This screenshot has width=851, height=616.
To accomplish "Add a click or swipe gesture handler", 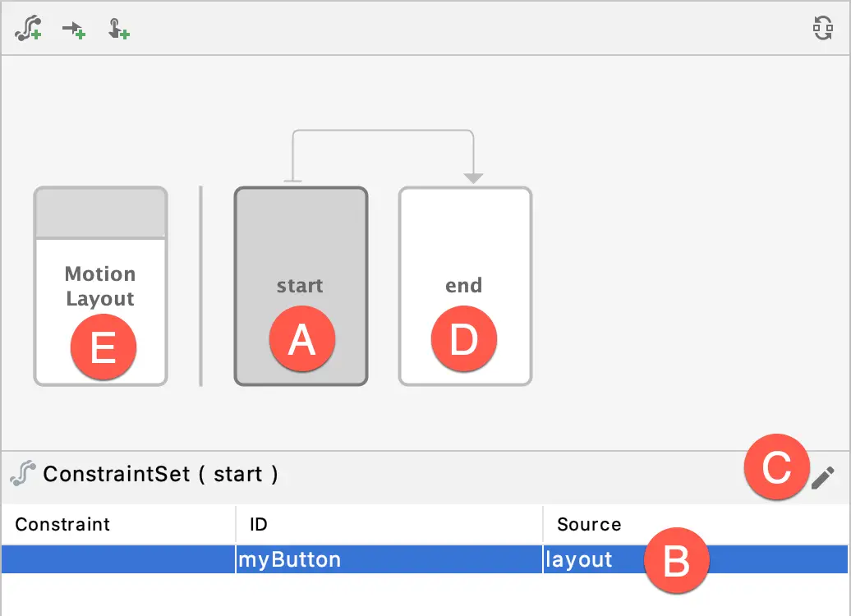I will (117, 28).
